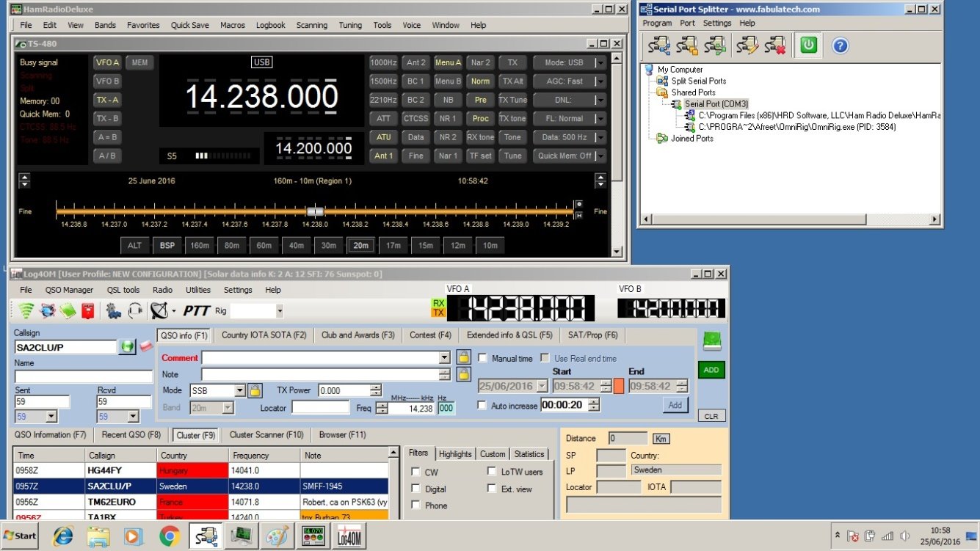980x551 pixels.
Task: Click the orange color box between Start and End
Action: (x=619, y=386)
